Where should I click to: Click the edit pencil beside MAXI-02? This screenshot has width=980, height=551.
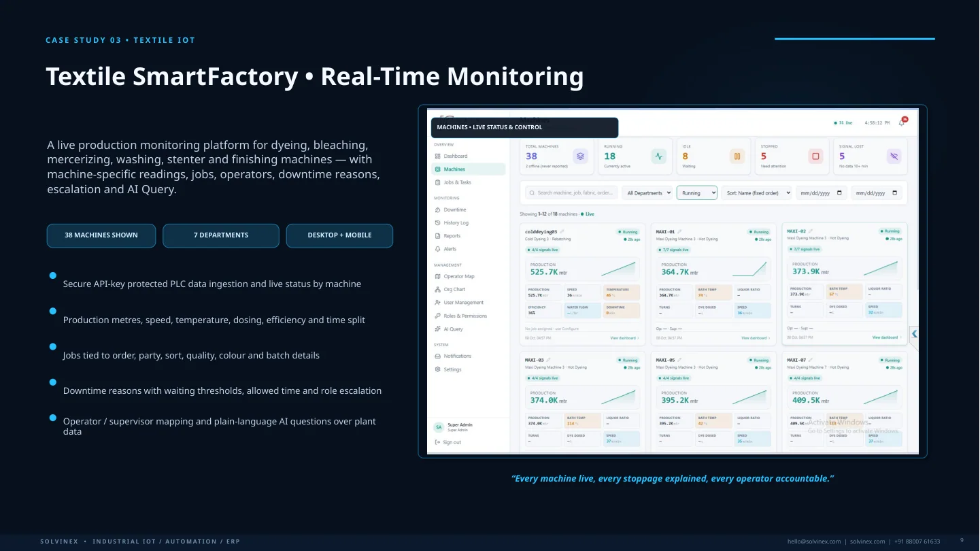coord(811,231)
